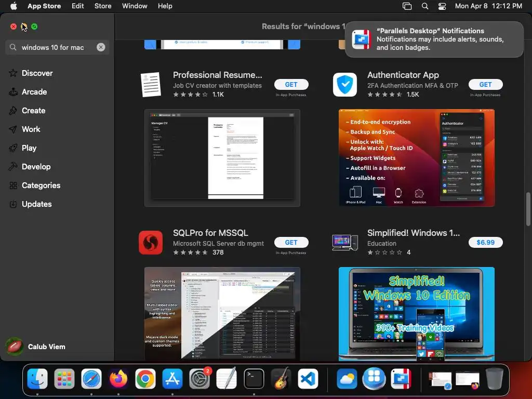532x399 pixels.
Task: Open the Apple menu
Action: pyautogui.click(x=13, y=6)
